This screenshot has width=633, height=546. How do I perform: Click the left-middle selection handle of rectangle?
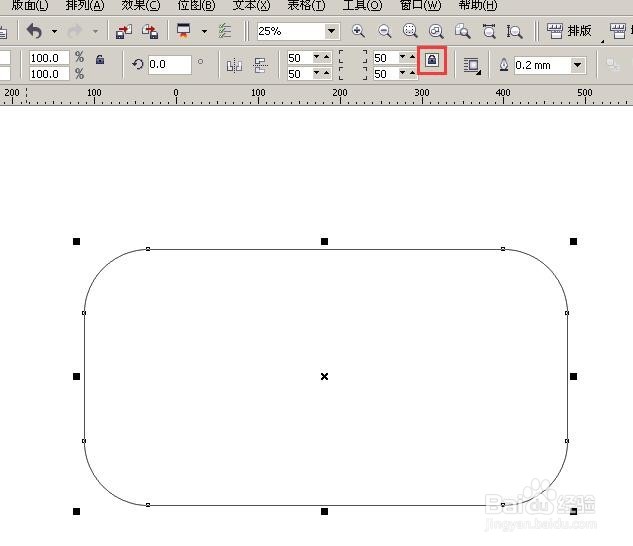(x=76, y=376)
